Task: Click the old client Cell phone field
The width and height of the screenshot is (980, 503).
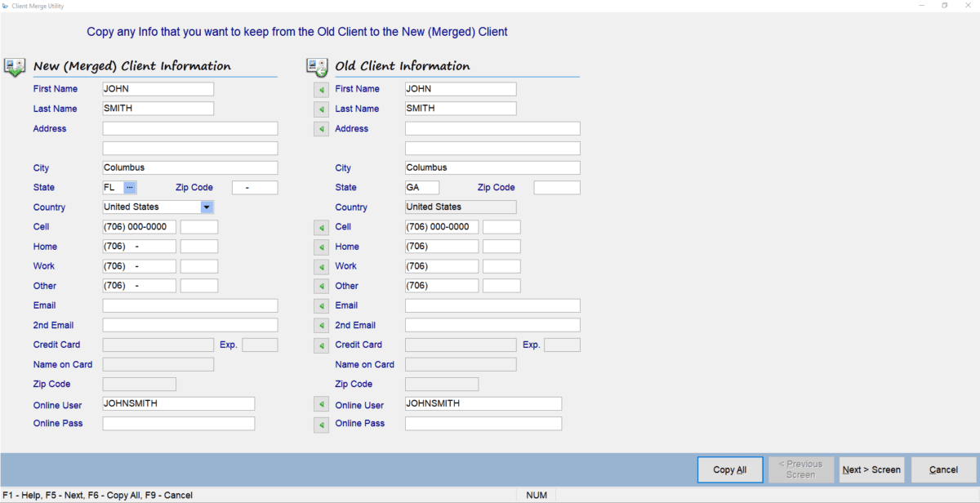Action: (x=442, y=227)
